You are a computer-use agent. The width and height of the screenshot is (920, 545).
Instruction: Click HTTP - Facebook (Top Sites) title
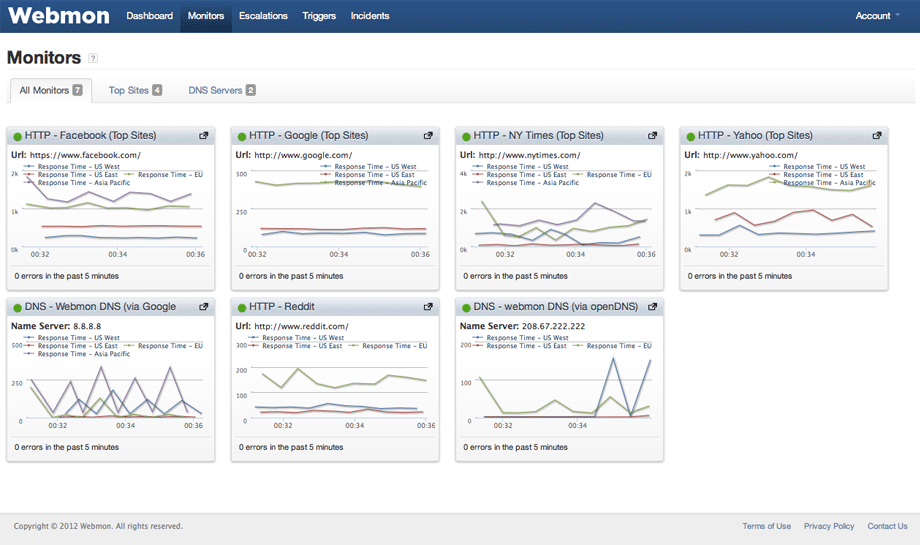(90, 136)
